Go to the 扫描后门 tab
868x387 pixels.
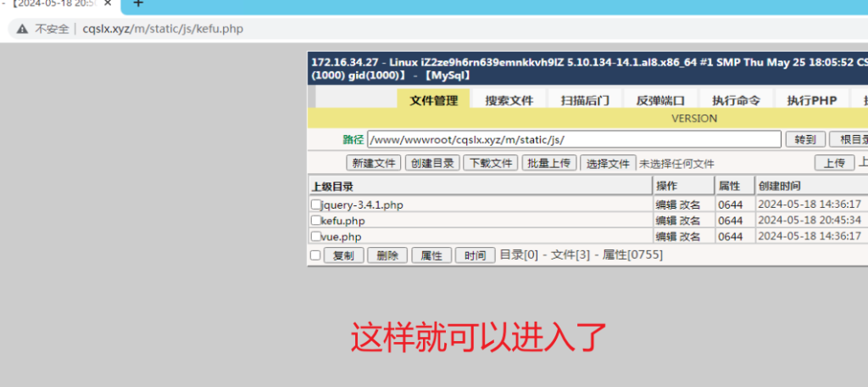click(x=585, y=100)
